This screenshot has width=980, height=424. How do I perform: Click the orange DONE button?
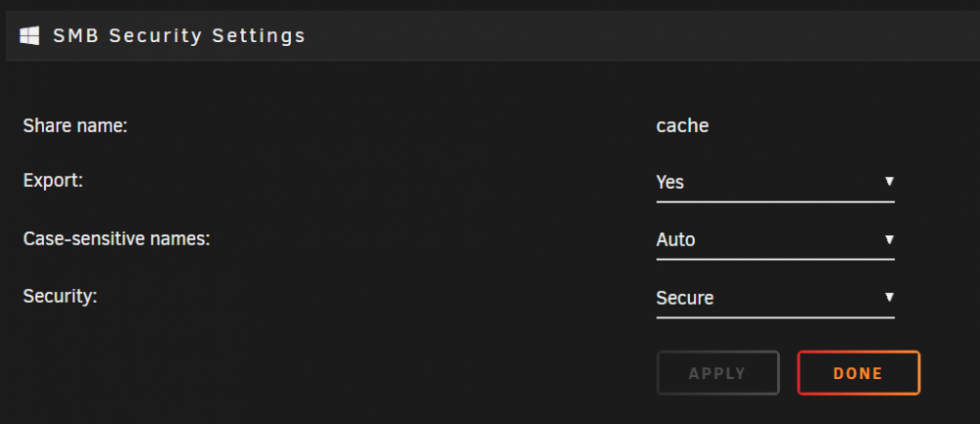[x=858, y=373]
